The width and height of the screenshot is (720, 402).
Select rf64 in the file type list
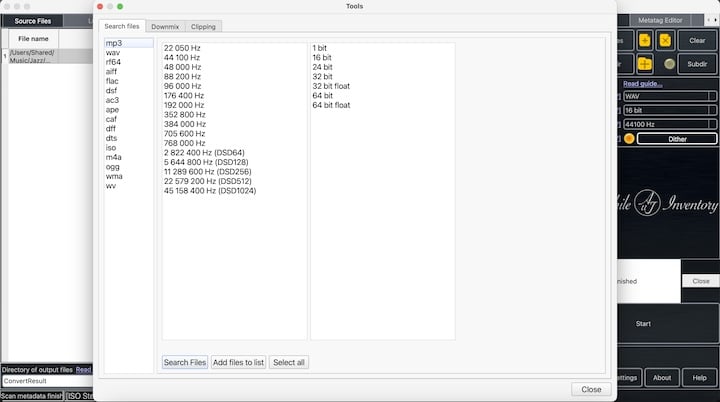[129, 62]
